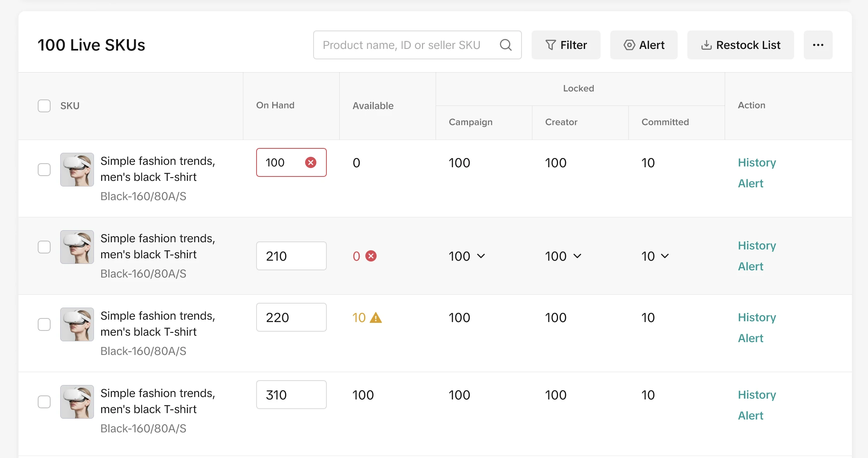Viewport: 868px width, 458px height.
Task: Toggle the select-all SKU header checkbox
Action: pyautogui.click(x=44, y=106)
